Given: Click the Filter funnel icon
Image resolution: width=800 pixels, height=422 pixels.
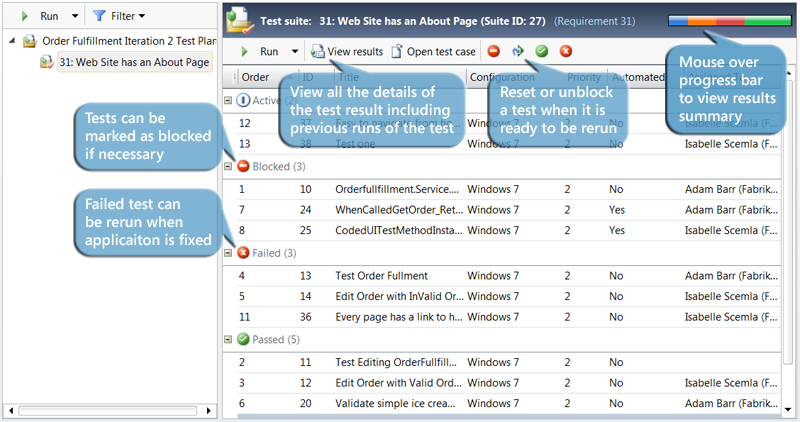Looking at the screenshot, I should pos(99,16).
